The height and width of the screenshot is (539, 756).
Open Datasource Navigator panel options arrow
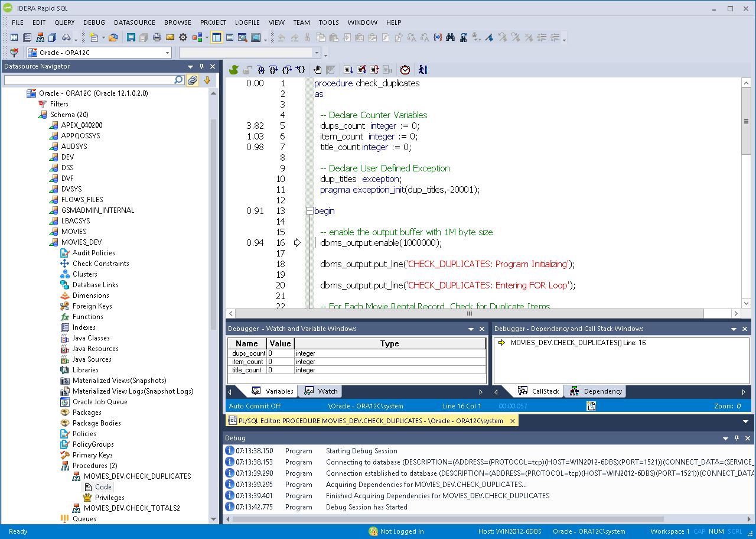point(190,66)
